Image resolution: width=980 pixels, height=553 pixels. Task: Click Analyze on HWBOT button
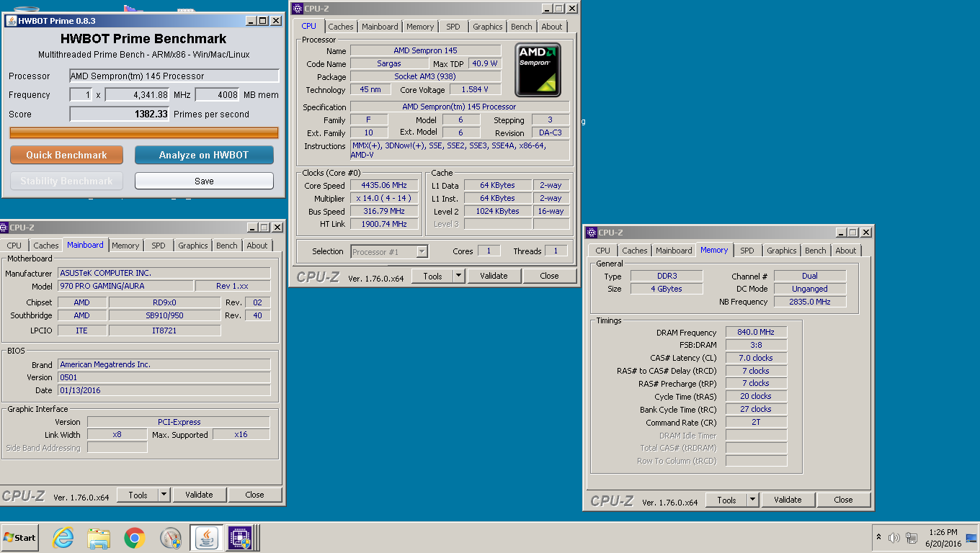click(x=204, y=155)
